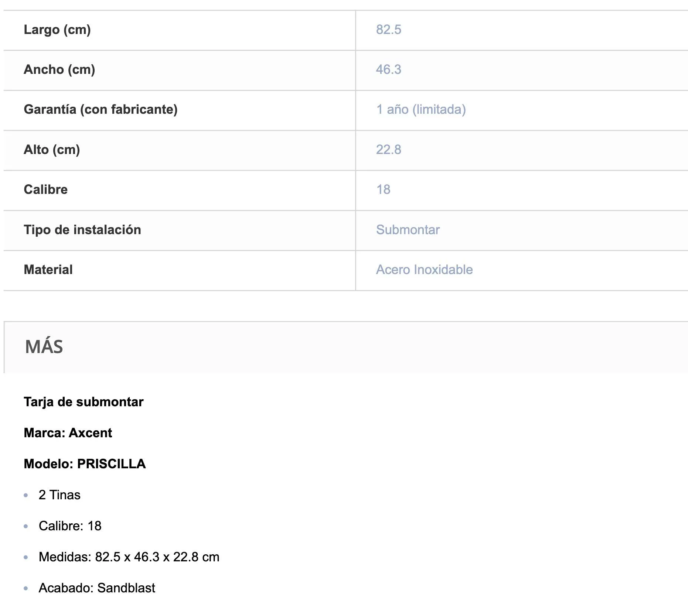Image resolution: width=688 pixels, height=616 pixels.
Task: Click the Tipo de instalación label
Action: [82, 230]
